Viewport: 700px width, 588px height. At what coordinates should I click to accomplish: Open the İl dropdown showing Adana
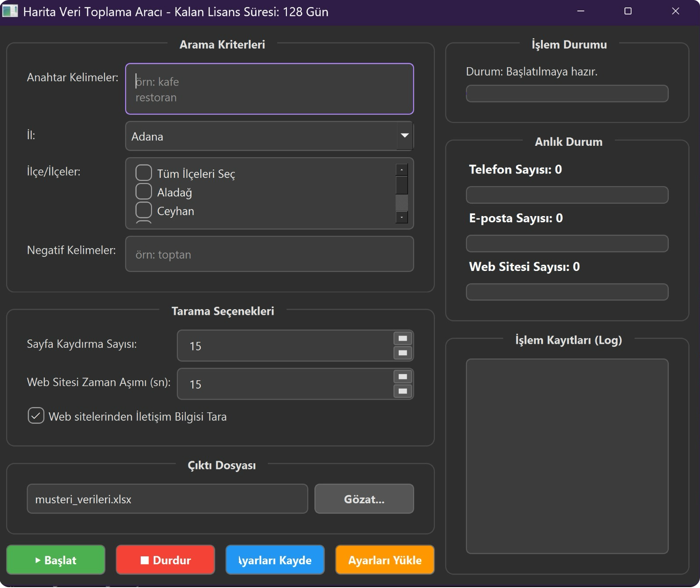(269, 136)
